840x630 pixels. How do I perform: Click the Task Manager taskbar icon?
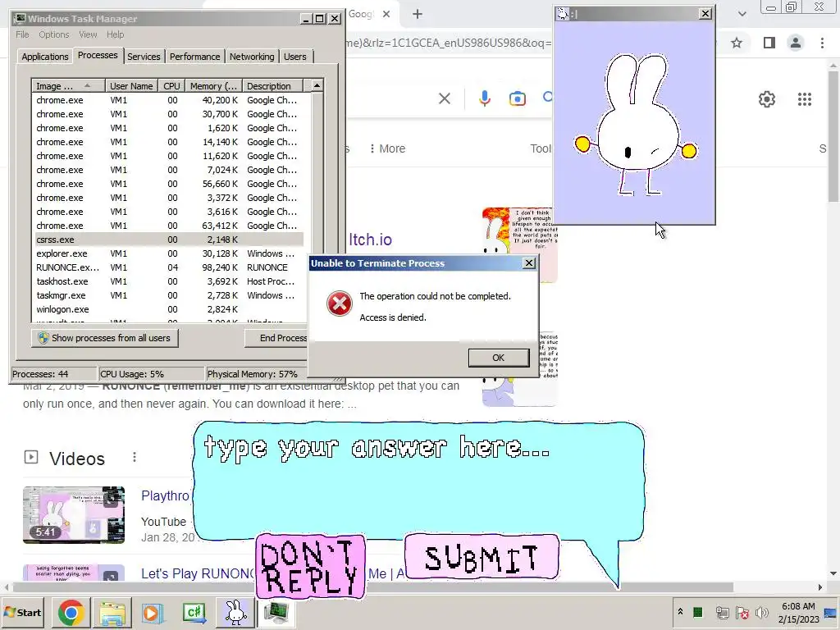coord(276,612)
